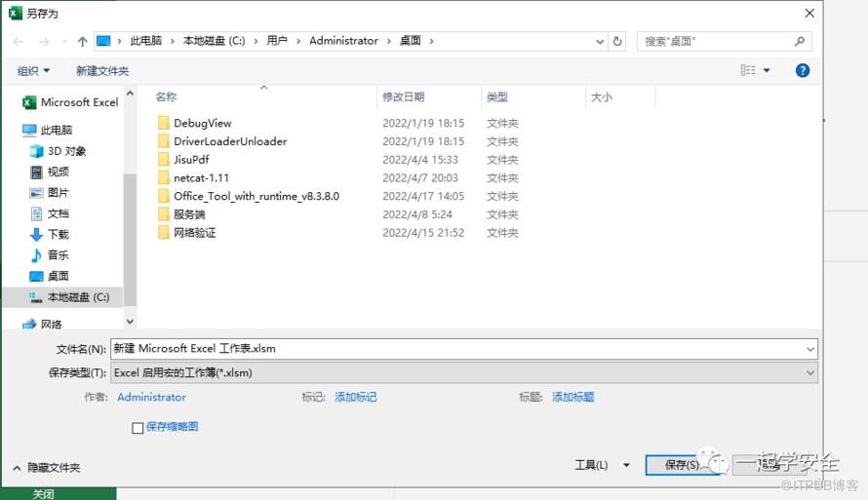Viewport: 868px width, 500px height.
Task: Click 用户 breadcrumb segment
Action: pos(277,41)
